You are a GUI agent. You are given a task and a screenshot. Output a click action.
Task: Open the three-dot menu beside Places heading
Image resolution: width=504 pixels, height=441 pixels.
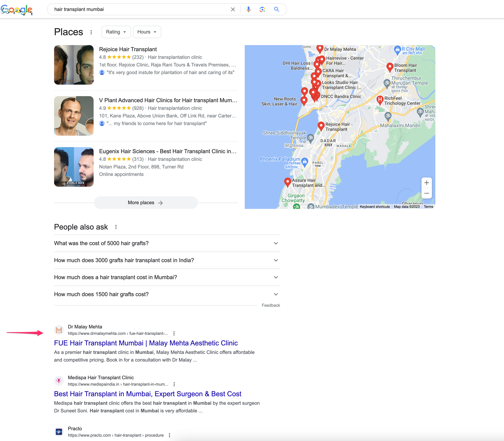(x=91, y=32)
